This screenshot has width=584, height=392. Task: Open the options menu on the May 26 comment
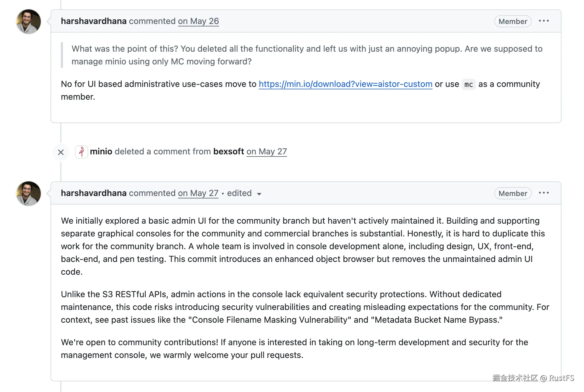pos(544,21)
